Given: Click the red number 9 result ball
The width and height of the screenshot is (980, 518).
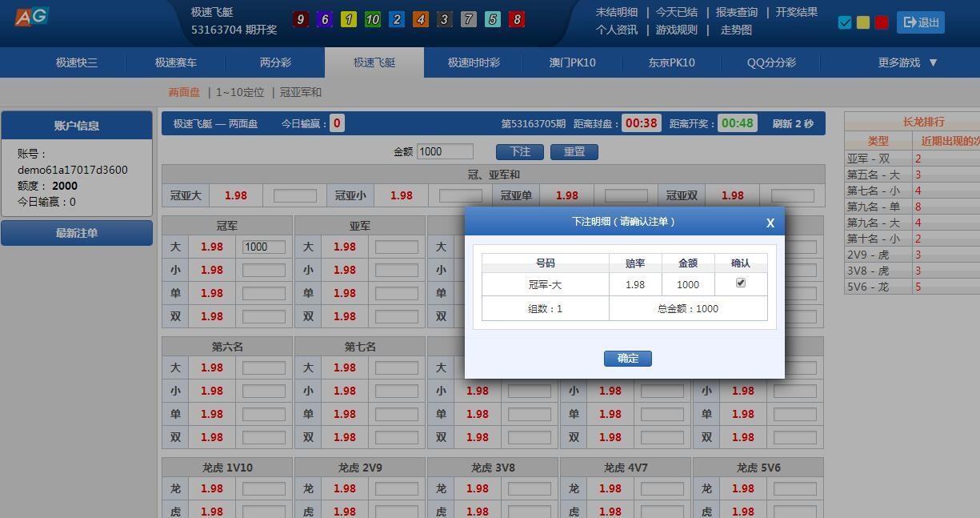Looking at the screenshot, I should coord(301,19).
